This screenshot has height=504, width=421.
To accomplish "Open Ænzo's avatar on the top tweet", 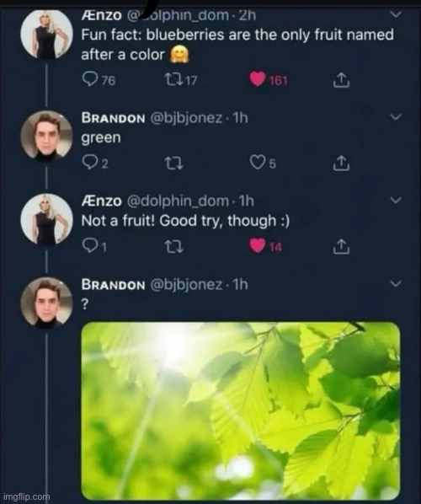I will point(47,34).
